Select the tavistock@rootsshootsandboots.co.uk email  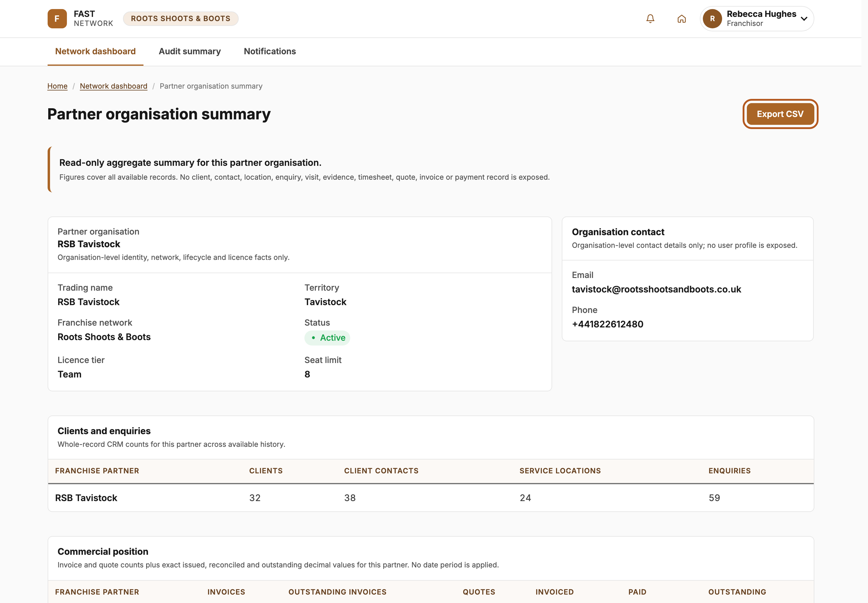(x=656, y=289)
